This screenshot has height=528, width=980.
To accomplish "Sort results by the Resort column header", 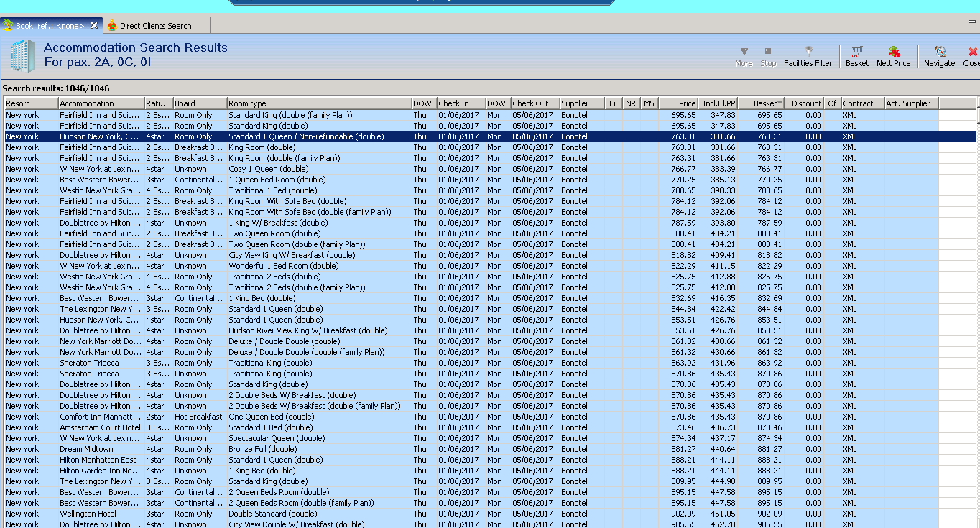I will (x=31, y=103).
